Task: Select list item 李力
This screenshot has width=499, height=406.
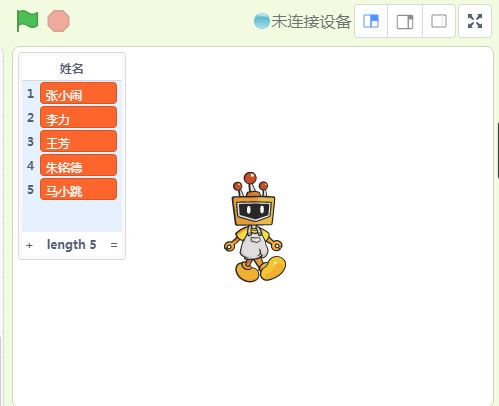Action: pos(78,117)
